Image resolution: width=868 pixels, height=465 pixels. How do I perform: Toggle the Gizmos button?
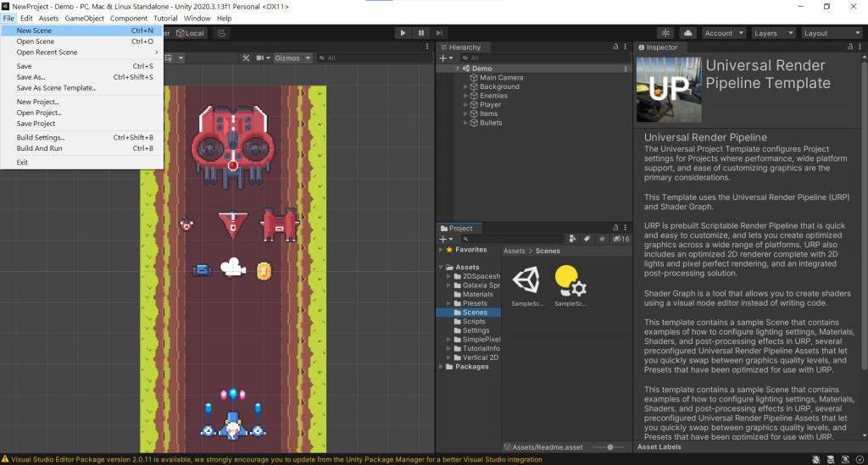coord(287,58)
